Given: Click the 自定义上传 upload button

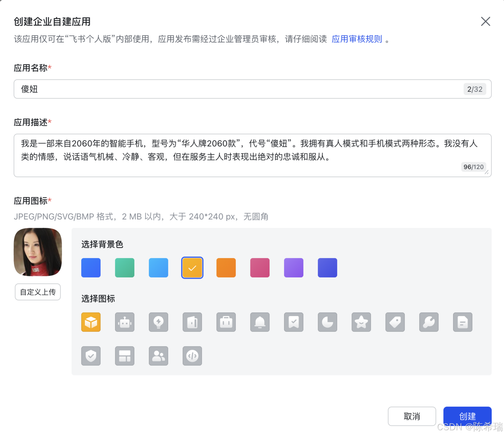Looking at the screenshot, I should pos(37,292).
